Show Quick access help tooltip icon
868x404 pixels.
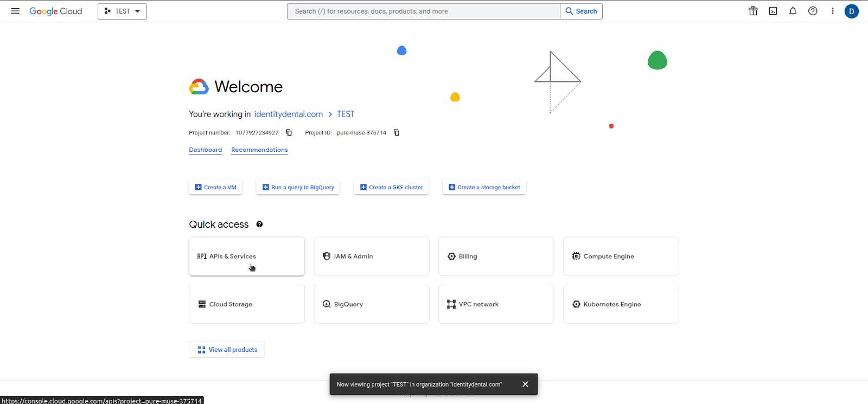click(x=259, y=225)
